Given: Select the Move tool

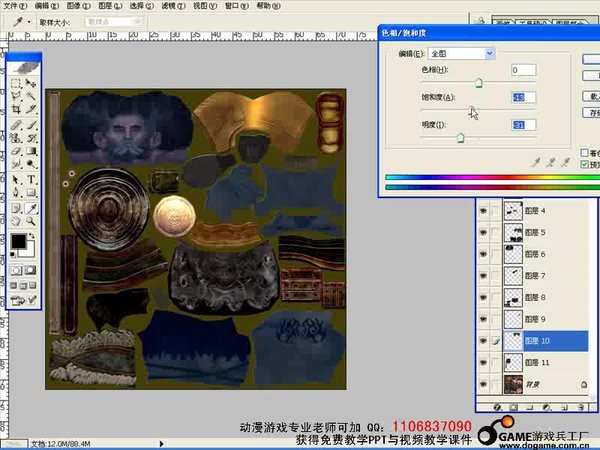Looking at the screenshot, I should [32, 85].
